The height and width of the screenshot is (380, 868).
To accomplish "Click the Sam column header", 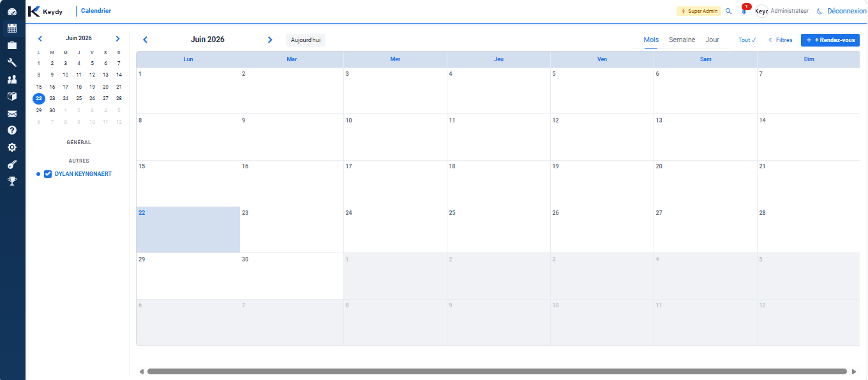I will (705, 59).
